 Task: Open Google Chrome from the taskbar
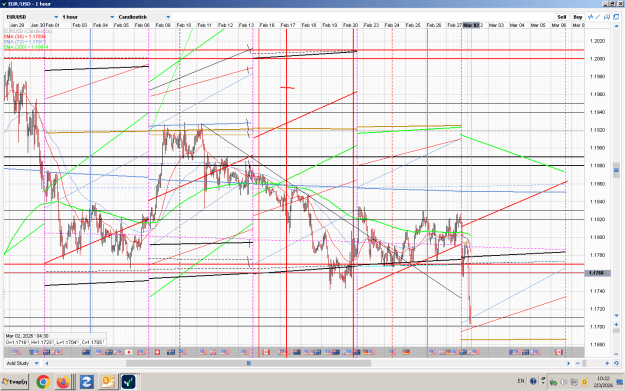tap(43, 382)
